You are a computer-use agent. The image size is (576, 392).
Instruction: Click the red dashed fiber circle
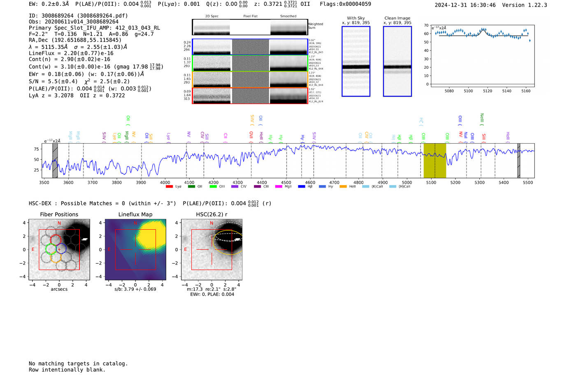[x=56, y=240]
